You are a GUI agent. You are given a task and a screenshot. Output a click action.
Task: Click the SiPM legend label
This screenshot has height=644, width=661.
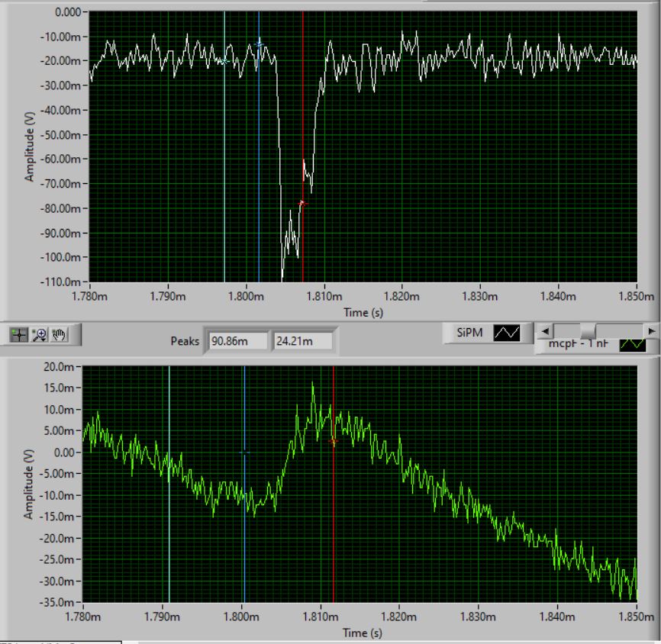[x=470, y=333]
